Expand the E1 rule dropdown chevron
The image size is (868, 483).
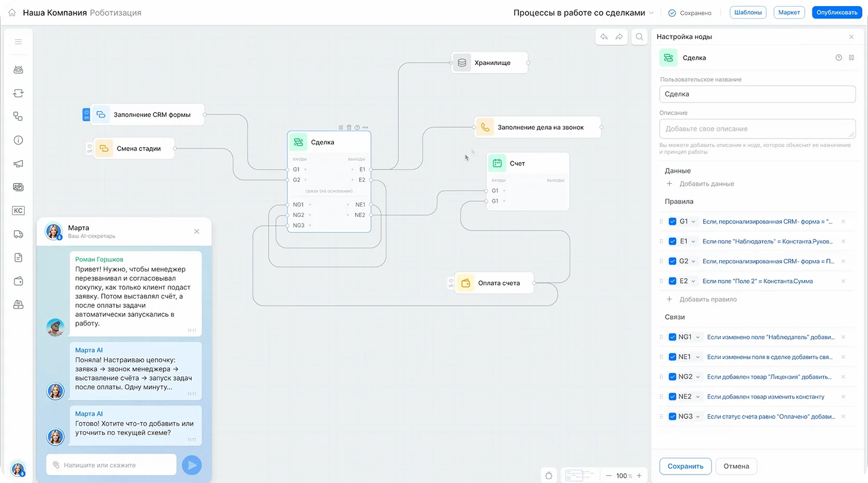point(693,241)
